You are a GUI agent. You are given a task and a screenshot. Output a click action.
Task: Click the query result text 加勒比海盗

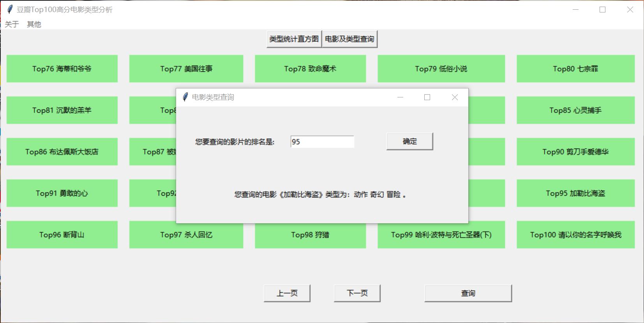coord(301,194)
